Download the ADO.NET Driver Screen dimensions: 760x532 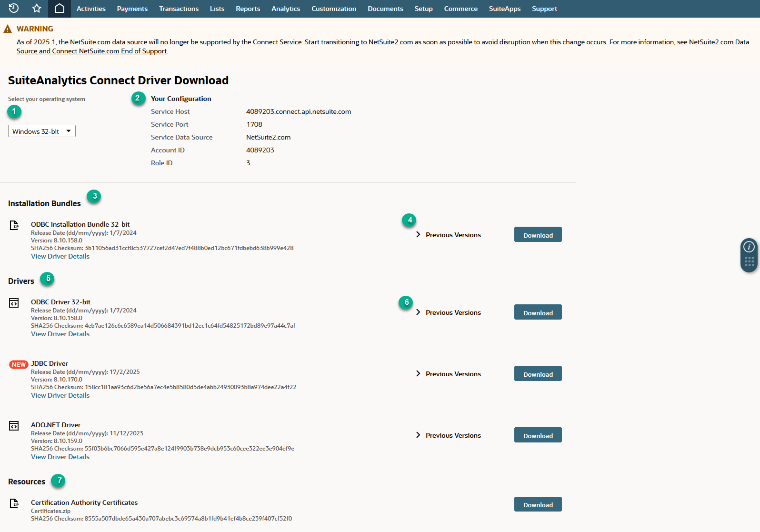coord(538,435)
